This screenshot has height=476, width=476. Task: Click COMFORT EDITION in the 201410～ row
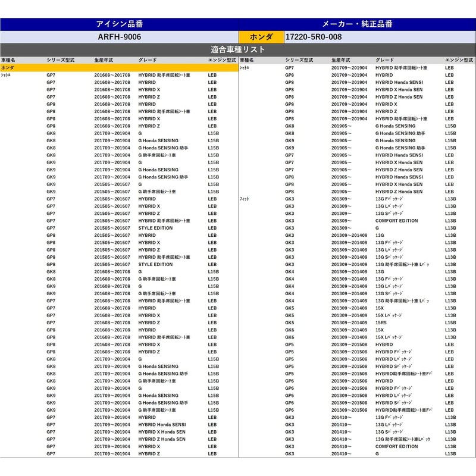pos(396,446)
